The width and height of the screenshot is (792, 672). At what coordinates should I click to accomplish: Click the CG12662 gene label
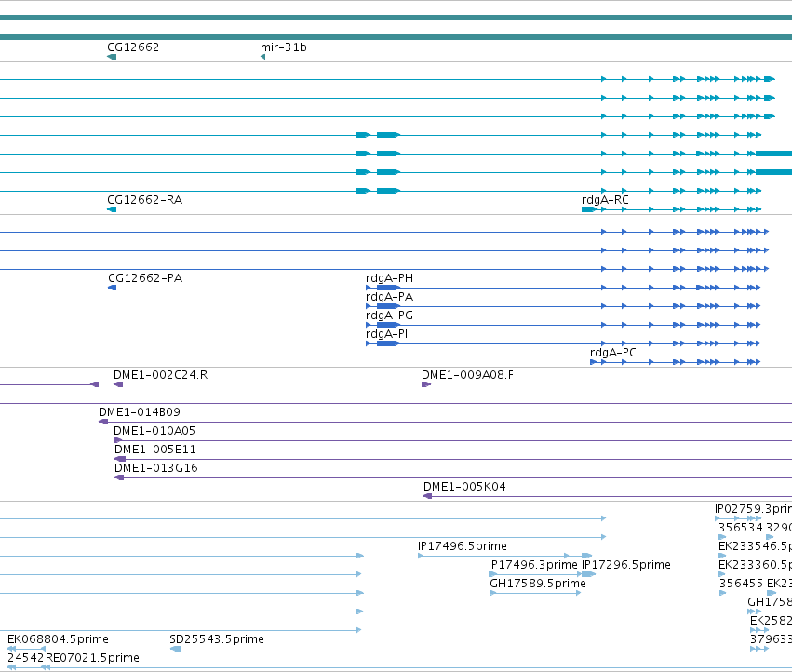133,47
